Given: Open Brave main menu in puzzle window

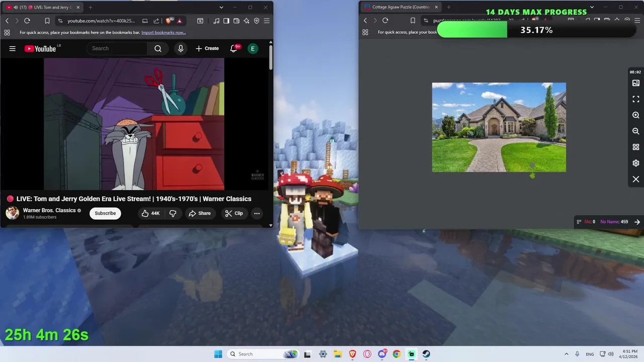Looking at the screenshot, I should click(x=636, y=21).
